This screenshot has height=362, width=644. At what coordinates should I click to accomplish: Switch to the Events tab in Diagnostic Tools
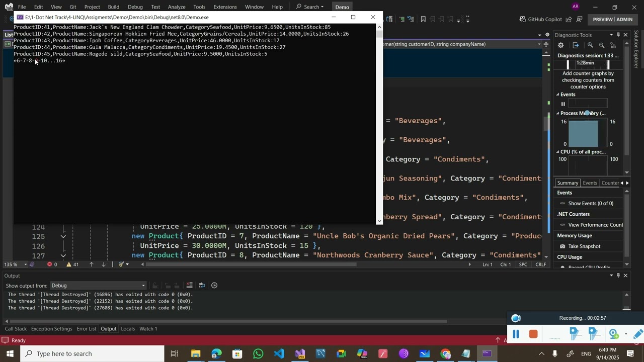click(x=590, y=183)
